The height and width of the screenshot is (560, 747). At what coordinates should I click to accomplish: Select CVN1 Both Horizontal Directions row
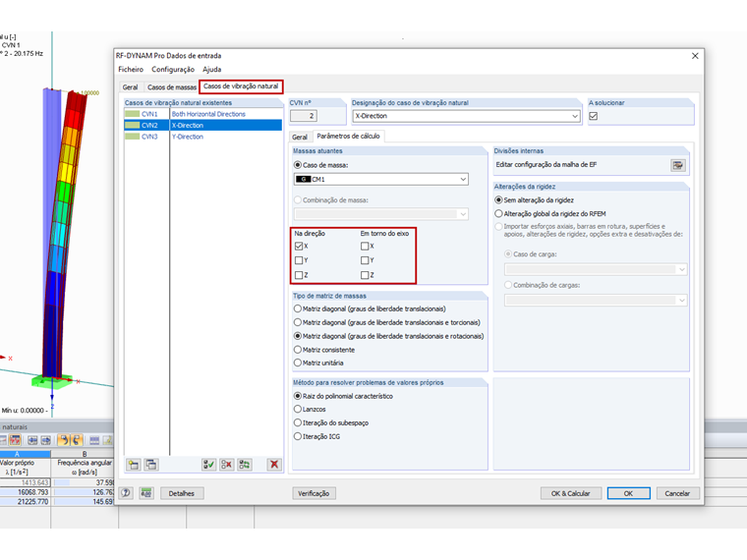pyautogui.click(x=202, y=114)
